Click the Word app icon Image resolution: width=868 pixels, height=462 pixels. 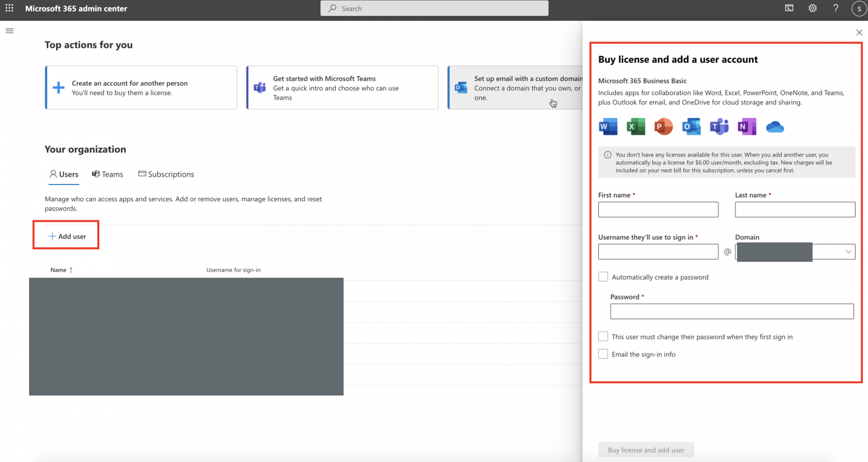click(608, 127)
